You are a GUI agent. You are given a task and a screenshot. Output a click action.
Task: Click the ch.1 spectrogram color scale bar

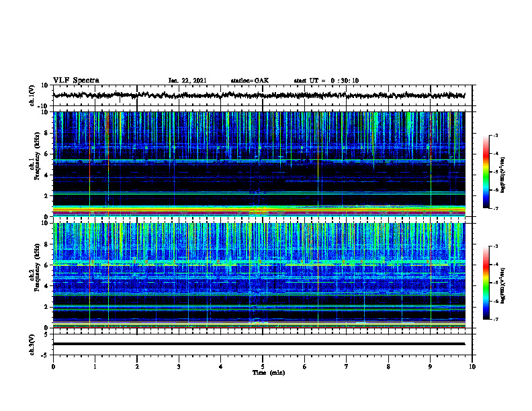(486, 172)
